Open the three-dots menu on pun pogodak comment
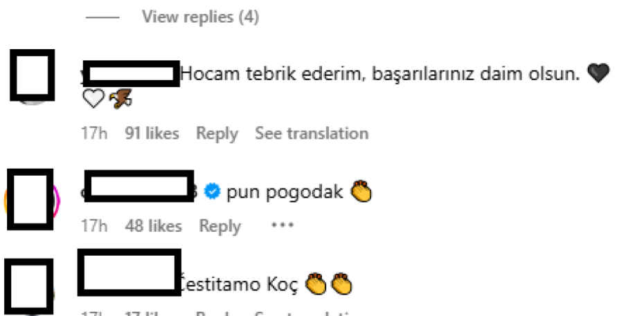Screen dimensions: 644x316 282,225
